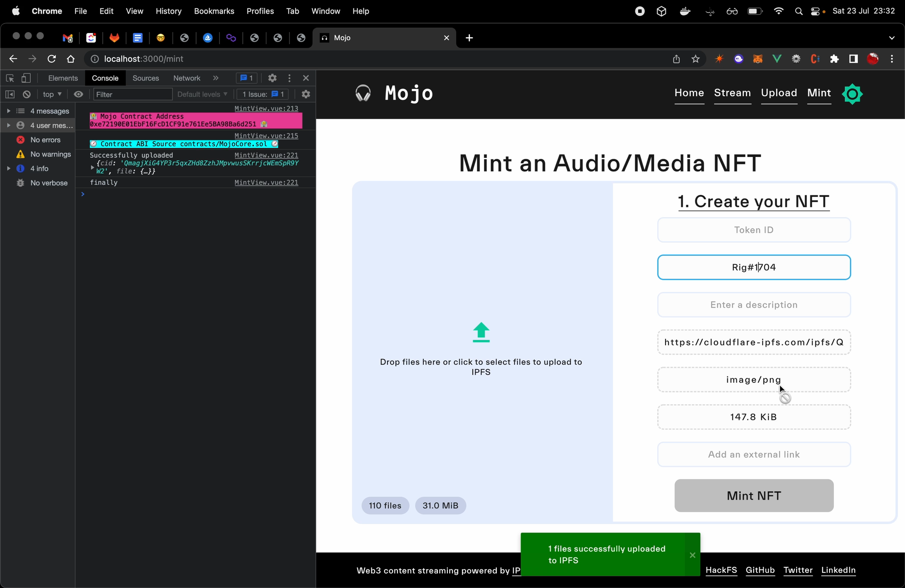Viewport: 905px width, 588px height.
Task: Open the Stream page link
Action: 732,93
